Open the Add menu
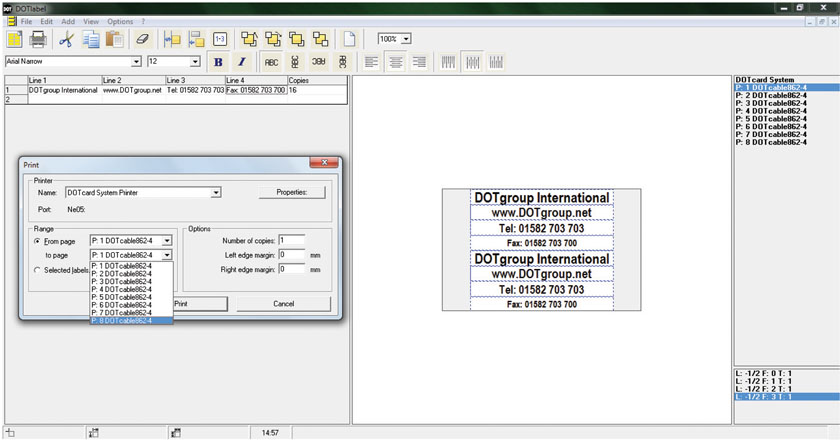This screenshot has height=441, width=840. coord(67,21)
